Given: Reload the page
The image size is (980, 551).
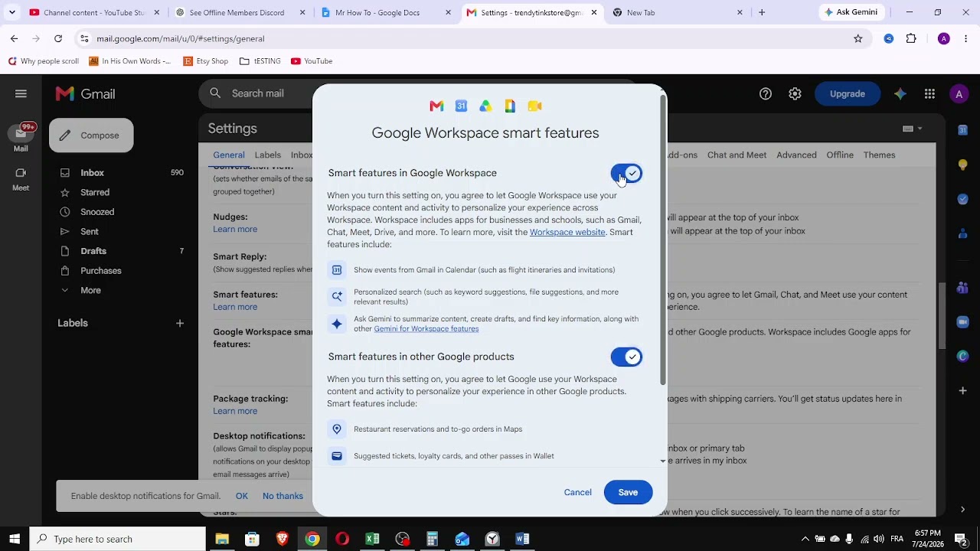Looking at the screenshot, I should coord(58,38).
